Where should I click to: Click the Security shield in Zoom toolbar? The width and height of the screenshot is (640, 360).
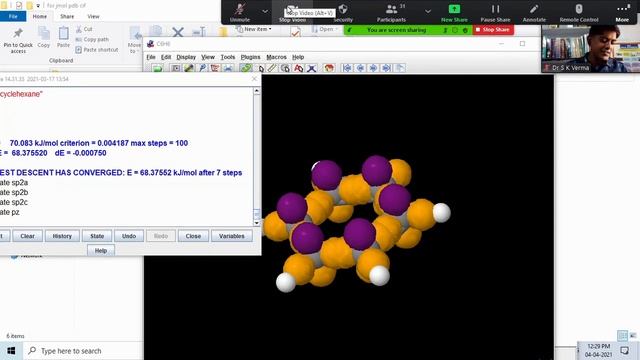tap(343, 13)
